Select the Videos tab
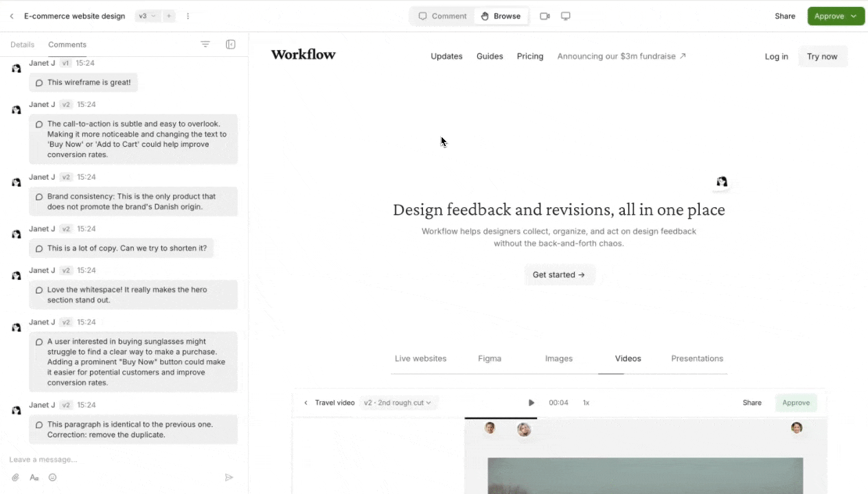This screenshot has height=494, width=868. tap(628, 359)
